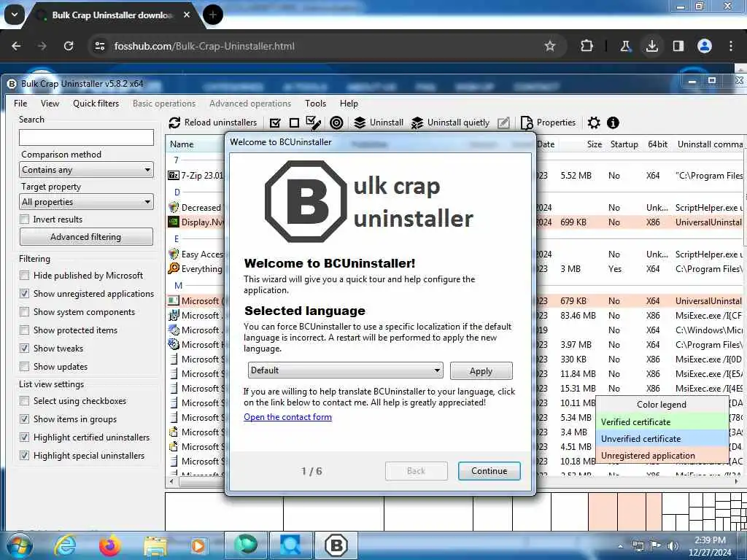Open the Target property dropdown
Viewport: 747px width, 560px height.
coord(86,202)
